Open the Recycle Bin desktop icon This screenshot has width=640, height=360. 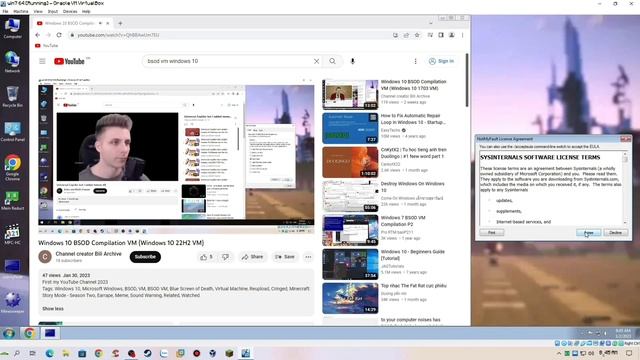pos(12,97)
